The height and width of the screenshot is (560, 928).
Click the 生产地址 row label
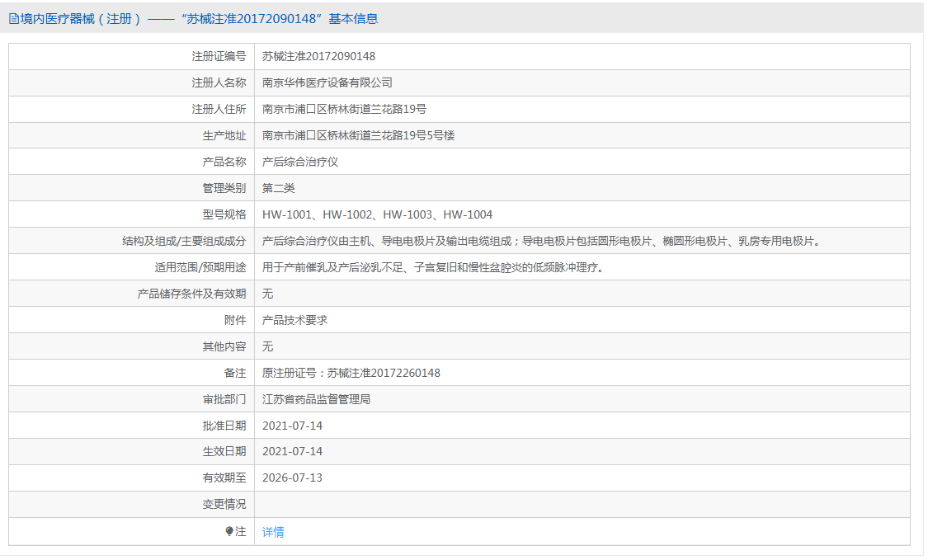224,135
